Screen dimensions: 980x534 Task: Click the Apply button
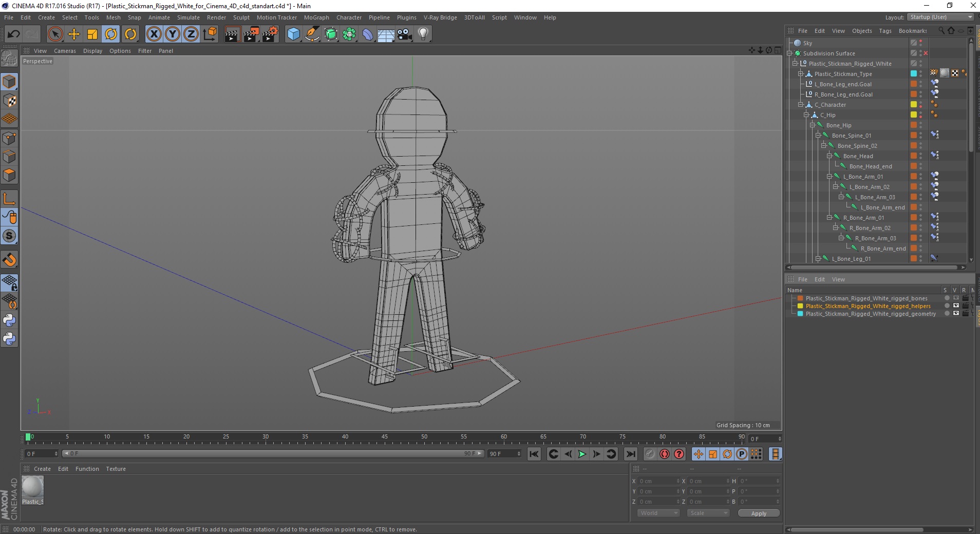point(759,513)
